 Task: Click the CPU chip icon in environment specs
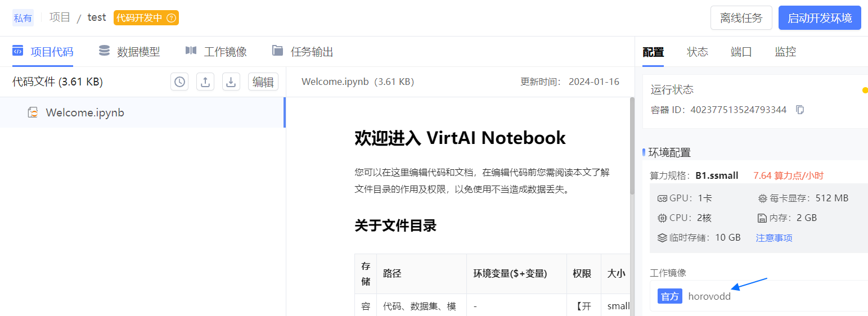pyautogui.click(x=662, y=218)
